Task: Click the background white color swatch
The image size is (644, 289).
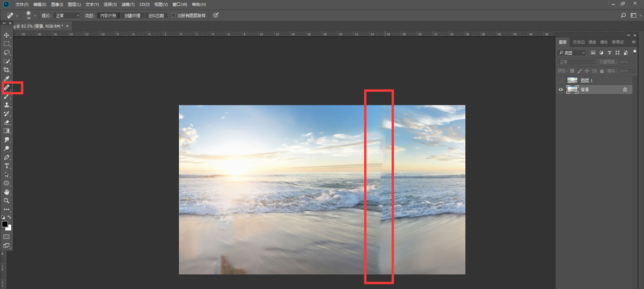Action: pyautogui.click(x=9, y=227)
